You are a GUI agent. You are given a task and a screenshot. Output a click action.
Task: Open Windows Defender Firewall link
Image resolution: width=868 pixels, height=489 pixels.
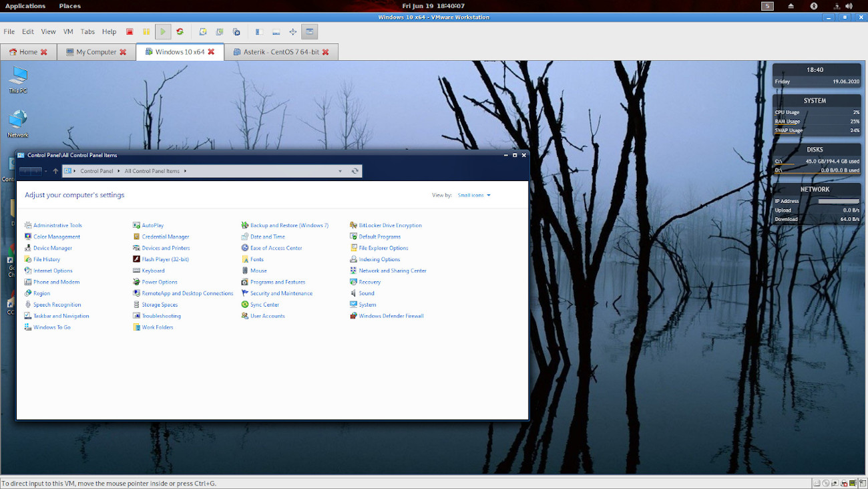tap(391, 316)
